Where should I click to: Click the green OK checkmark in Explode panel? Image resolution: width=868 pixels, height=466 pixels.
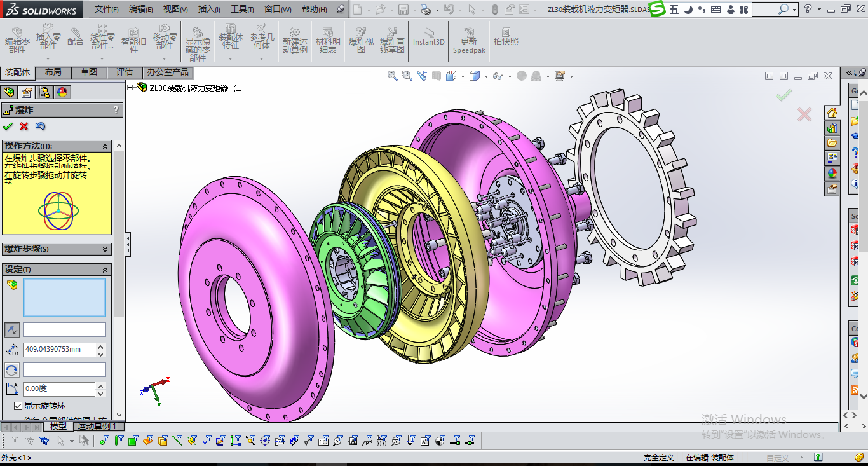pos(8,127)
